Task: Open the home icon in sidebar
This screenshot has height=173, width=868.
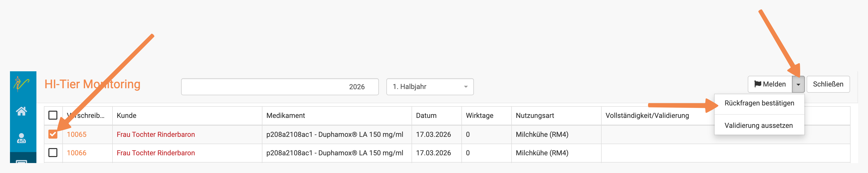Action: 21,111
